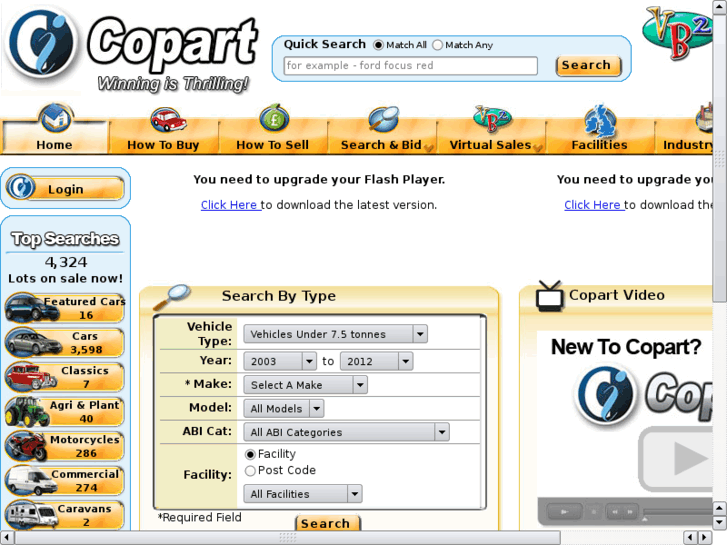Click the UK map Facilities icon
This screenshot has width=727, height=545.
pyautogui.click(x=600, y=121)
